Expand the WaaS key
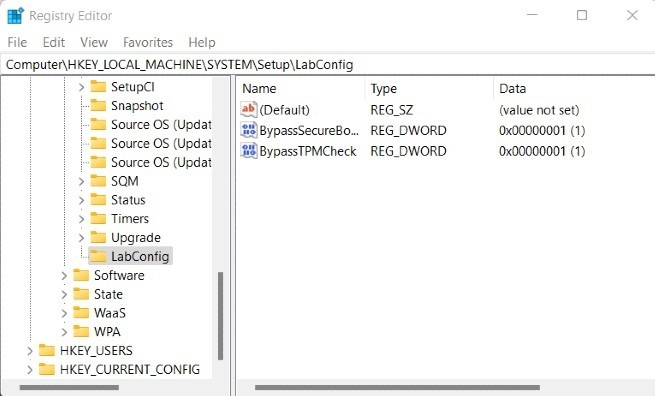This screenshot has height=396, width=655. (64, 313)
